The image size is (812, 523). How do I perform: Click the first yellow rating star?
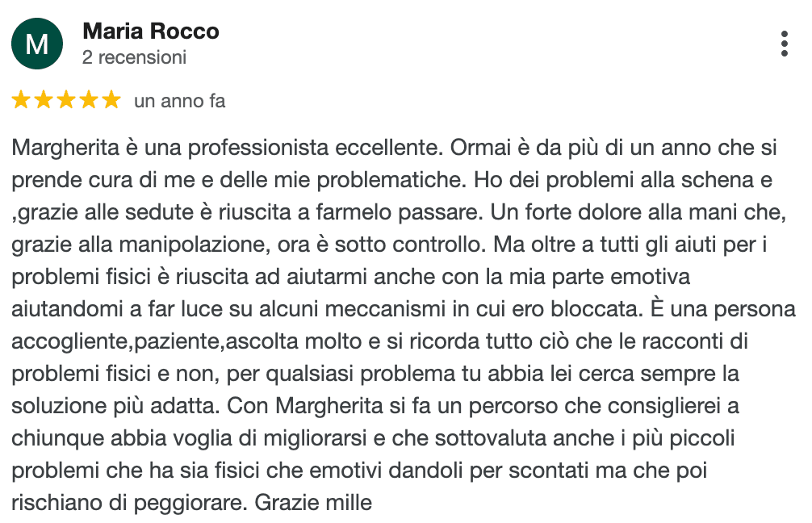pyautogui.click(x=22, y=101)
